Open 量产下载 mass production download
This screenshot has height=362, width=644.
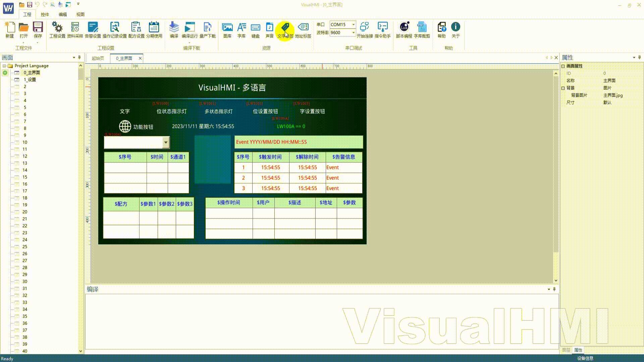[x=208, y=30]
